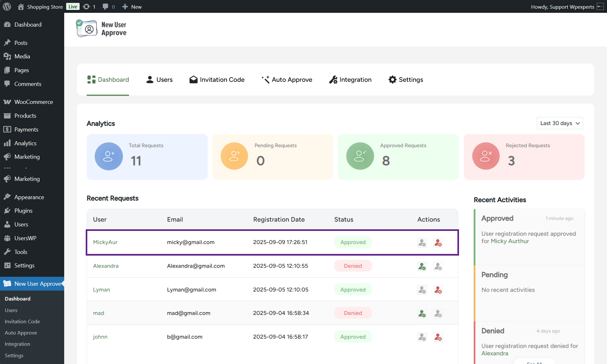Click the approve icon for Alexandra
The image size is (607, 364).
tap(422, 267)
